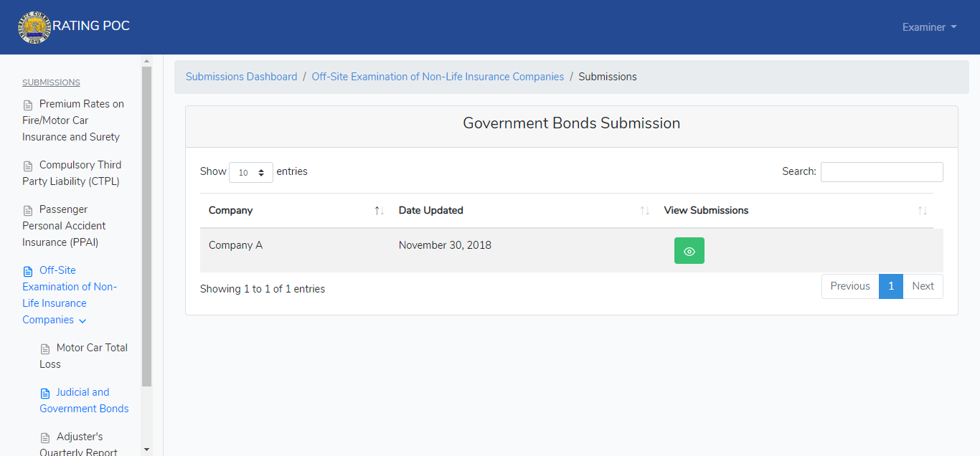Image resolution: width=980 pixels, height=456 pixels.
Task: Click the SUBMISSIONS sidebar heading
Action: point(51,82)
